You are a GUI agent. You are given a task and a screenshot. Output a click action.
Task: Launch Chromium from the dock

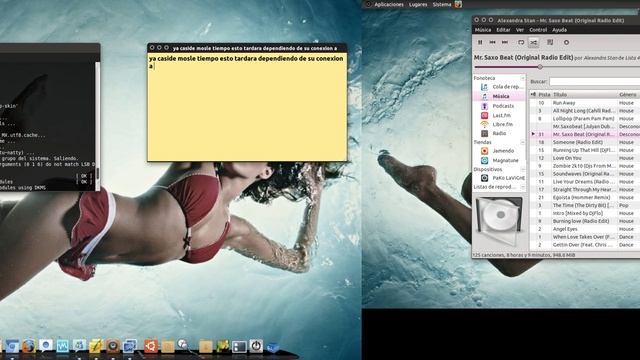(x=11, y=346)
